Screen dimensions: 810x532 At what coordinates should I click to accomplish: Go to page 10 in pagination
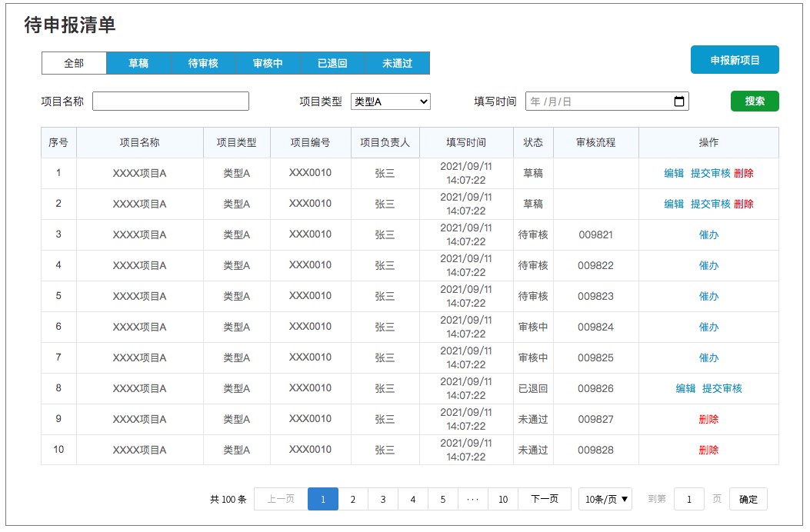[503, 499]
